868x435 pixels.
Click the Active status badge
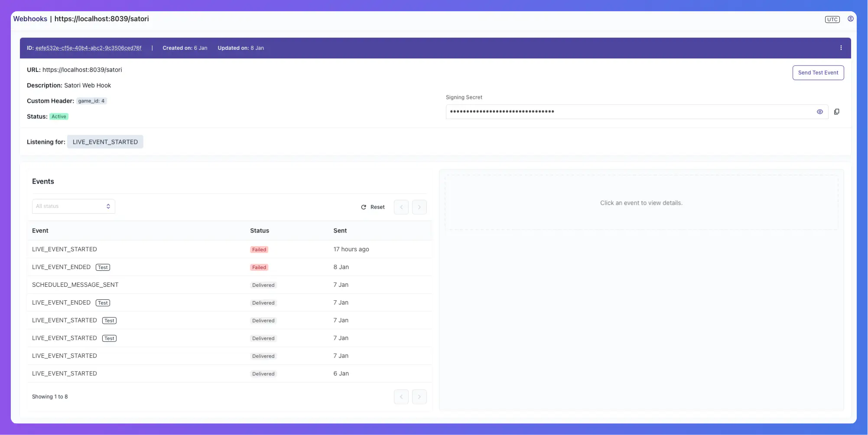pyautogui.click(x=59, y=117)
